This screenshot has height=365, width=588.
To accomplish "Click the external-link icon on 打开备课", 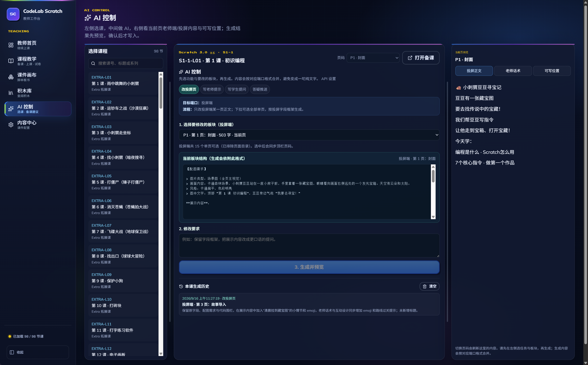I will (410, 58).
